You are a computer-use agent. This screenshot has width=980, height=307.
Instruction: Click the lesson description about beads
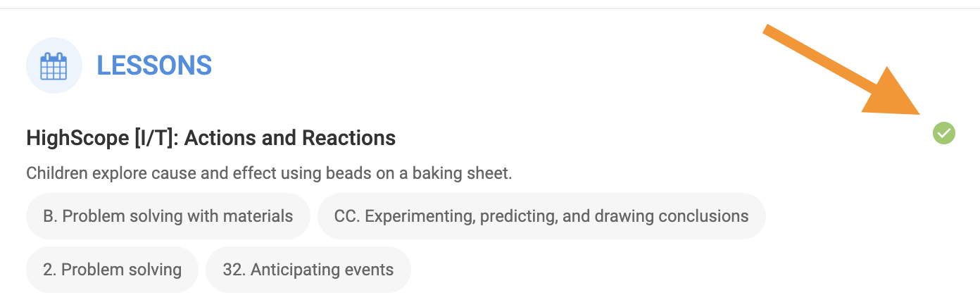click(268, 173)
